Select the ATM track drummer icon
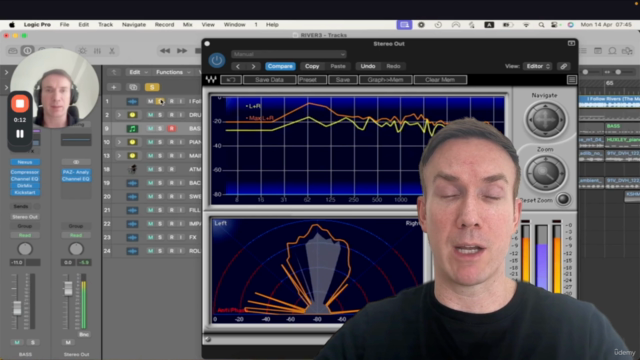640x360 pixels. coord(132,169)
